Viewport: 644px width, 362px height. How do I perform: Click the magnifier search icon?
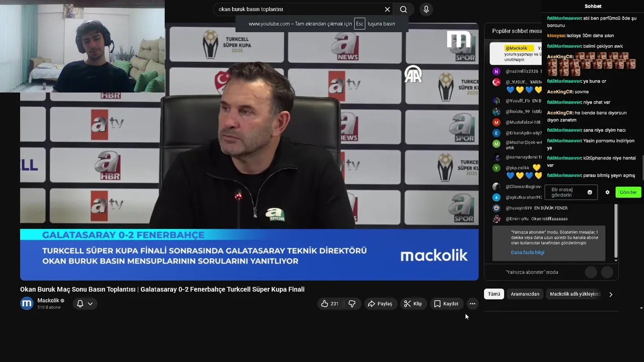click(404, 10)
